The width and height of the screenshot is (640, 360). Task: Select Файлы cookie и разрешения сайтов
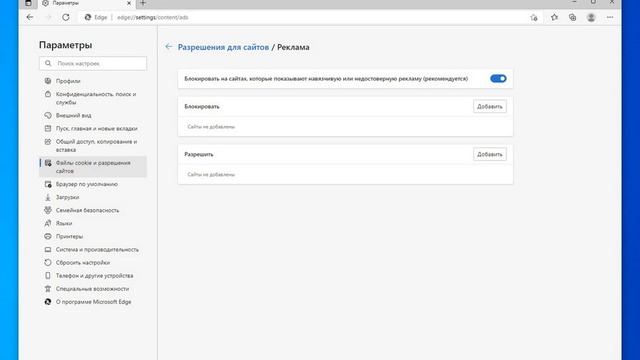point(93,167)
